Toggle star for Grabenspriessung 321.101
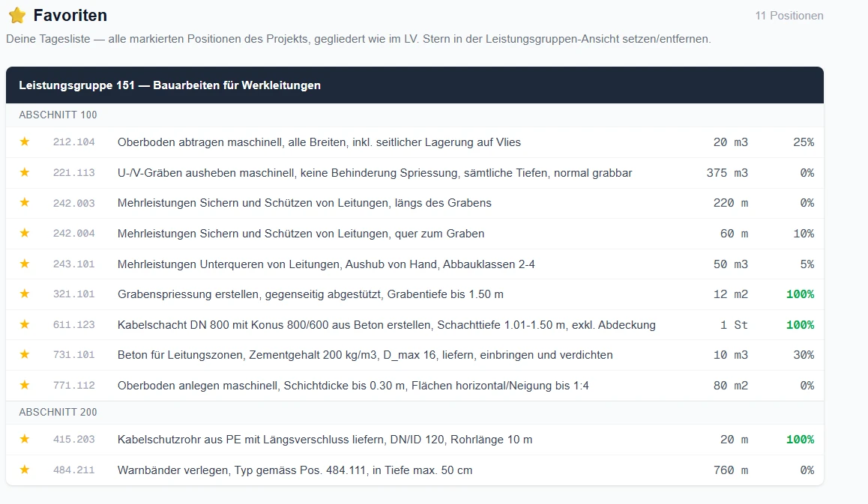The image size is (868, 504). (x=24, y=294)
